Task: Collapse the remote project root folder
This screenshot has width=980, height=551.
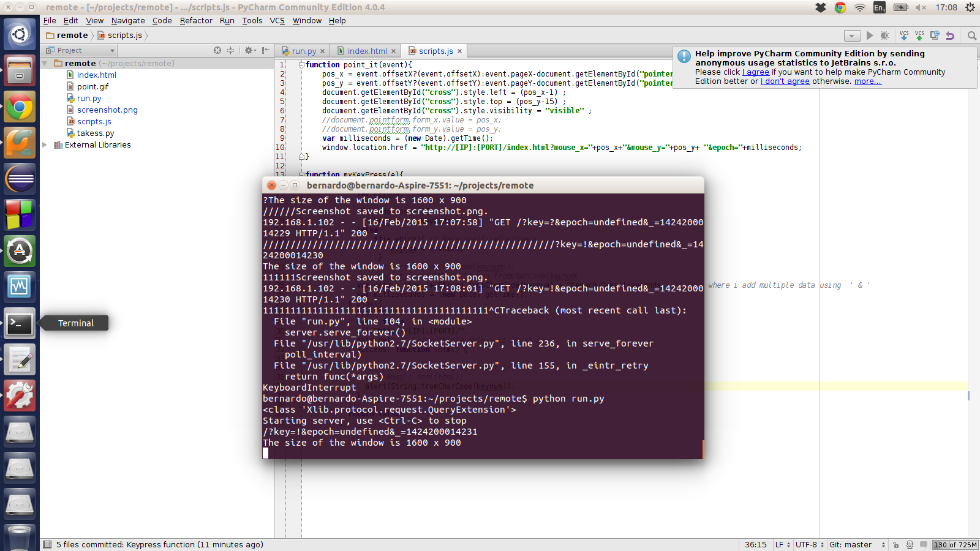Action: coord(45,63)
